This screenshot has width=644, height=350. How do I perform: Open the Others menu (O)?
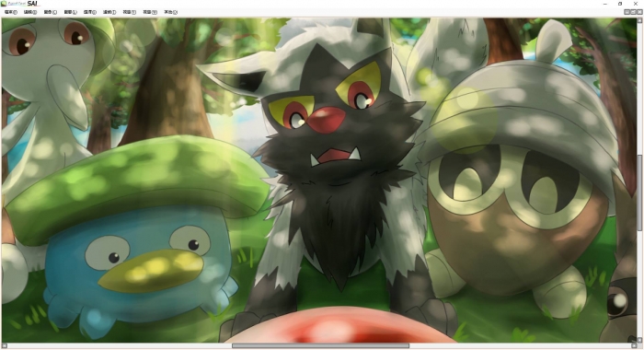(171, 12)
